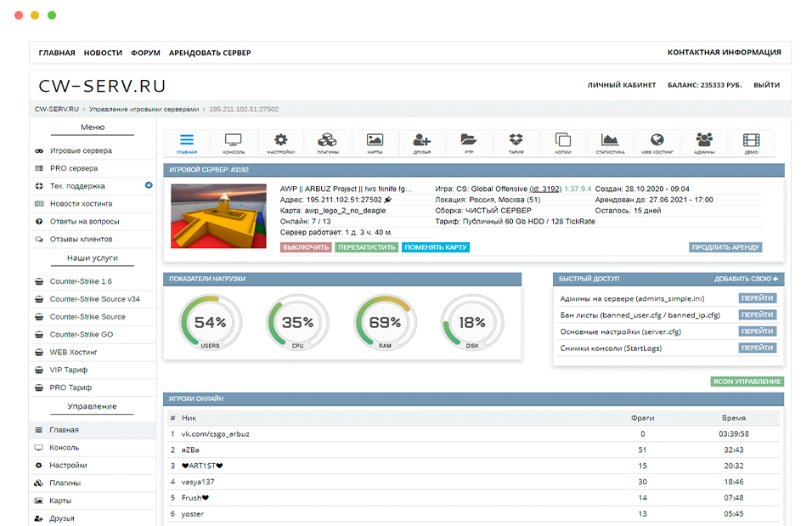Open RCON управление panel

pyautogui.click(x=747, y=382)
